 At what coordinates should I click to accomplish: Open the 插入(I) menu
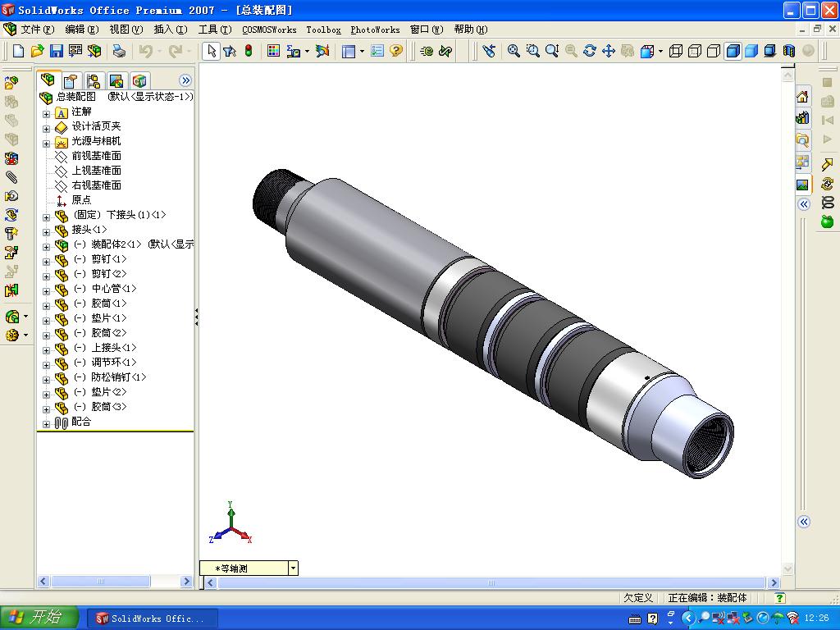[171, 30]
